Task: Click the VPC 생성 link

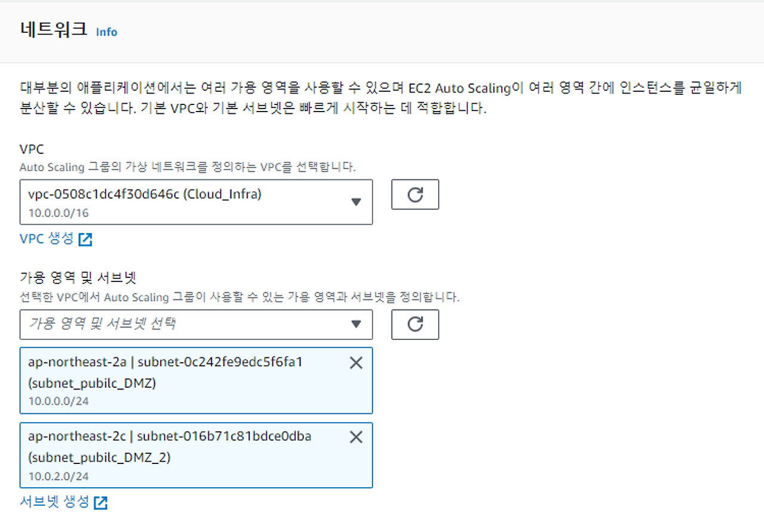Action: pyautogui.click(x=47, y=239)
